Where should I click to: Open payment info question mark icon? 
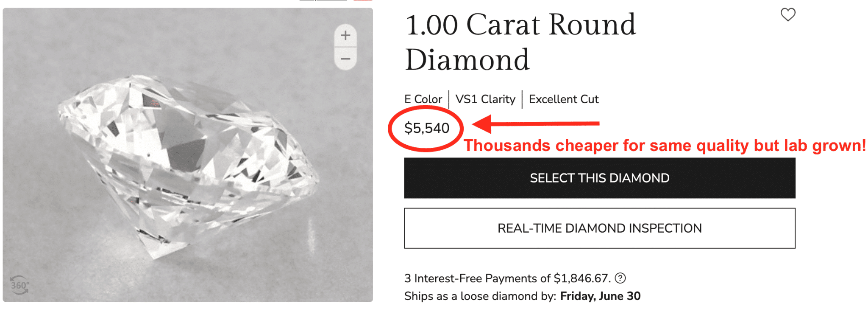point(620,278)
